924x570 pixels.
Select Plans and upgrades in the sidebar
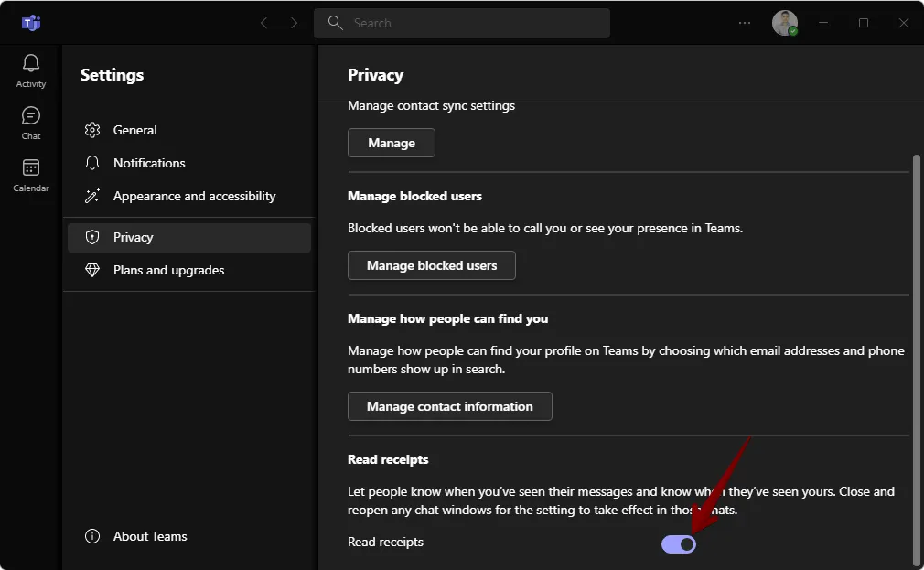click(x=168, y=270)
